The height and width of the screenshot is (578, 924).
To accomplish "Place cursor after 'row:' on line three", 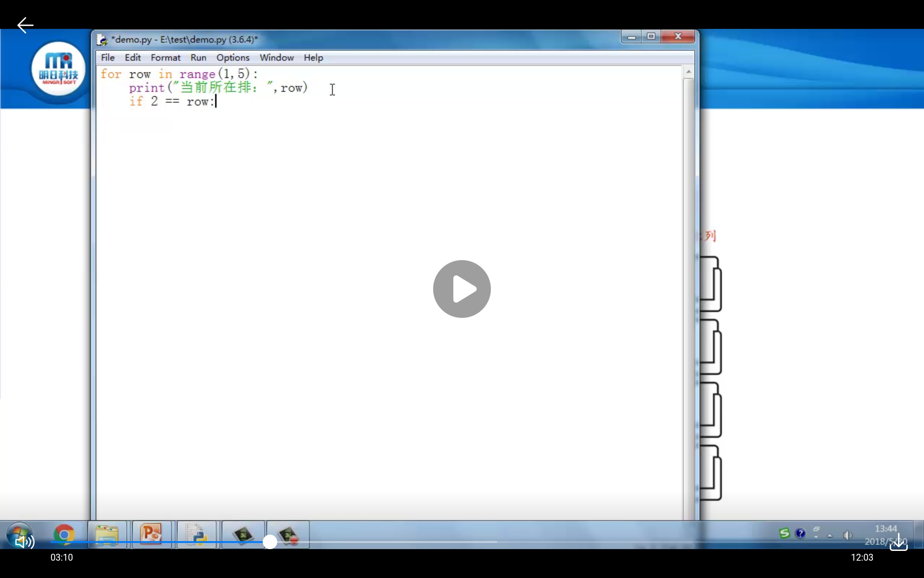I will coord(216,102).
